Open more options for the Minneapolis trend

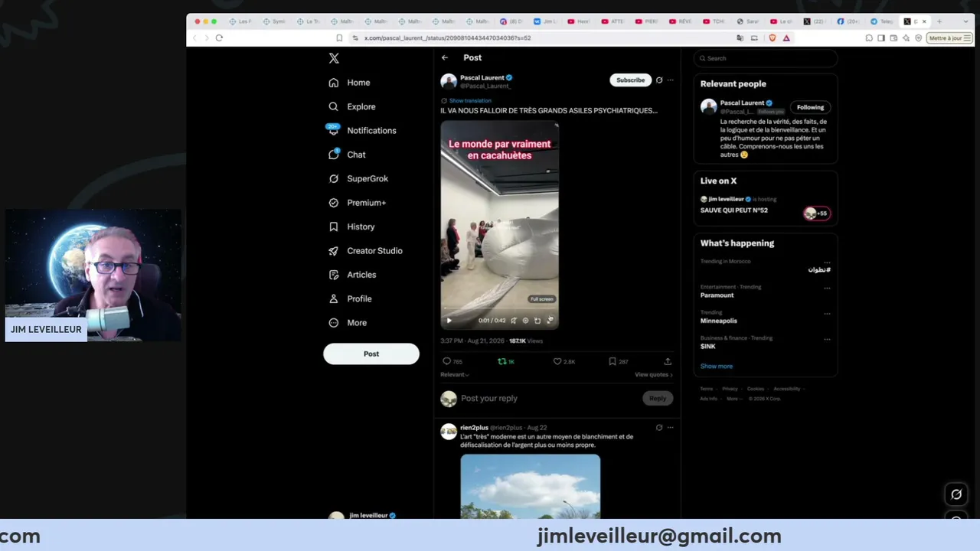(827, 314)
